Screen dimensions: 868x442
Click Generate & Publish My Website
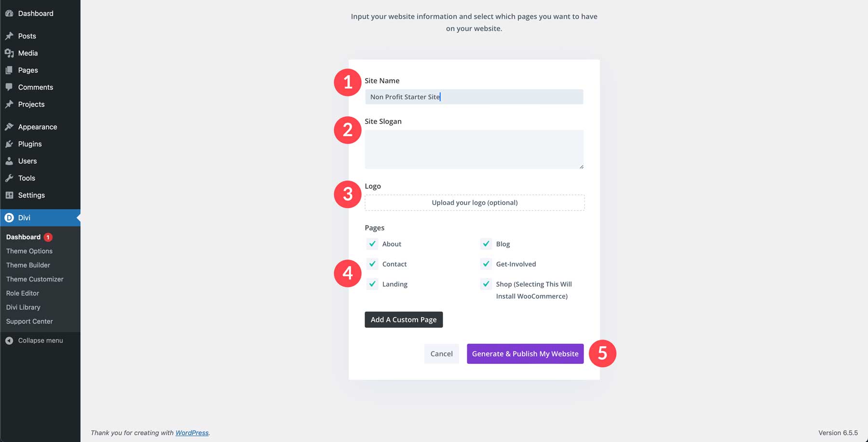[525, 353]
